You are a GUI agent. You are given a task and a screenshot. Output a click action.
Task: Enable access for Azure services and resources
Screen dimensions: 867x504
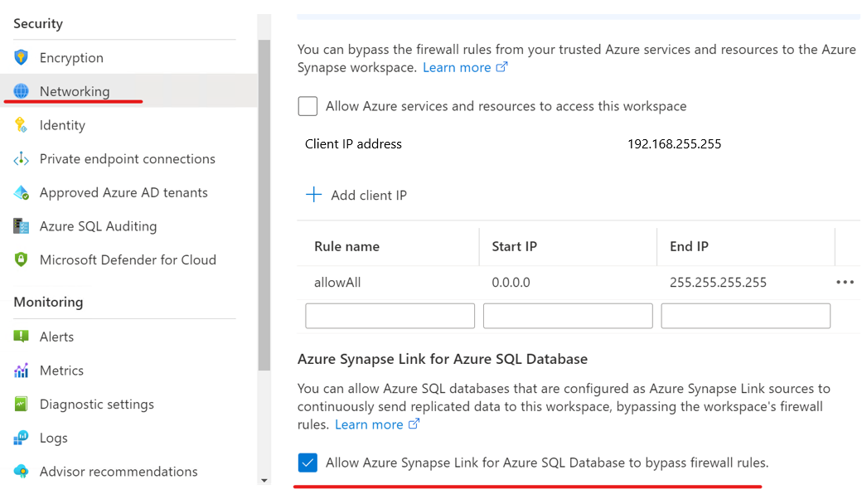308,106
